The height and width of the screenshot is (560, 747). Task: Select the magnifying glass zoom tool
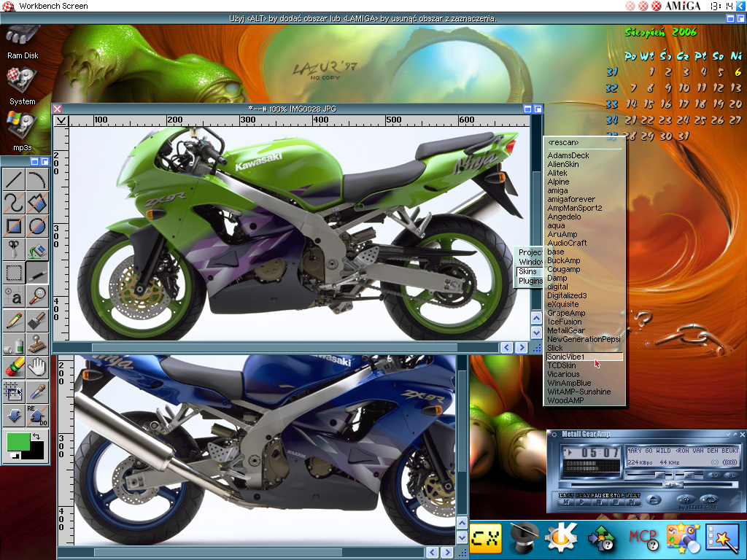click(x=37, y=296)
